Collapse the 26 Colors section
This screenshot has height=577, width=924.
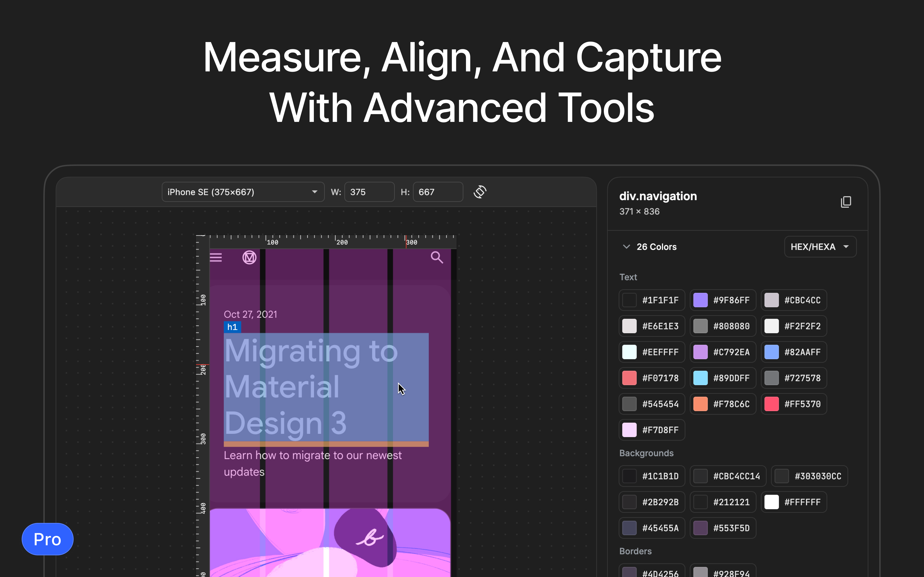626,247
